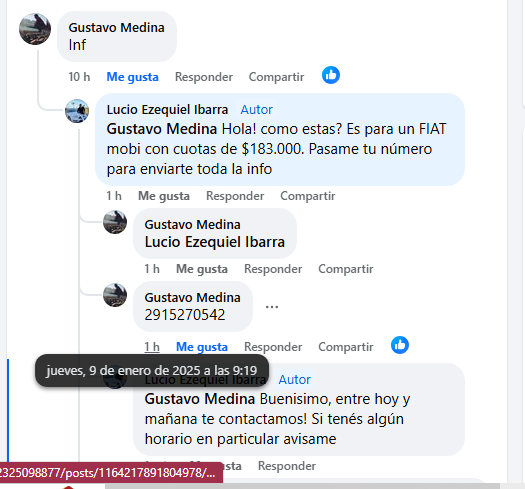This screenshot has width=525, height=489.
Task: Click Compartir under the phone number comment
Action: click(x=346, y=347)
